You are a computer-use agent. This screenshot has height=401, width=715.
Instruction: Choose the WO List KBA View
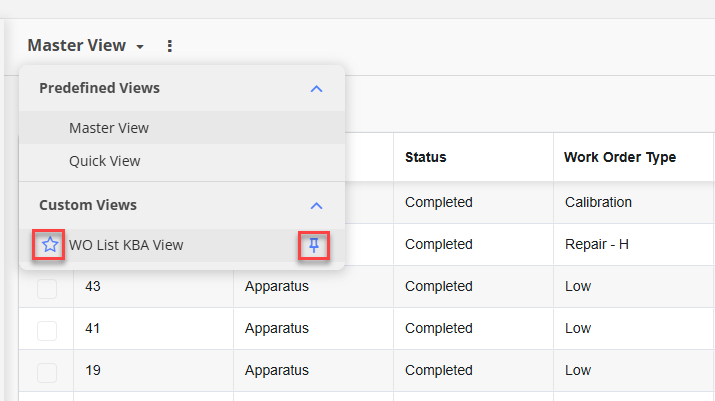[x=126, y=245]
